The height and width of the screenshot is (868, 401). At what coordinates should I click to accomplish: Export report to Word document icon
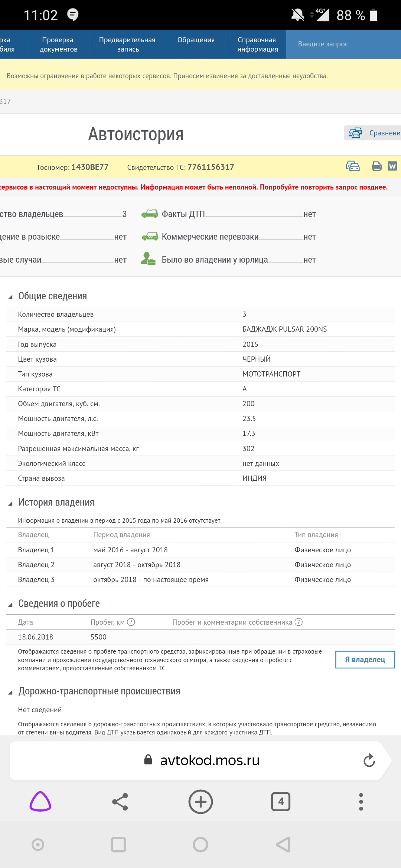point(392,166)
